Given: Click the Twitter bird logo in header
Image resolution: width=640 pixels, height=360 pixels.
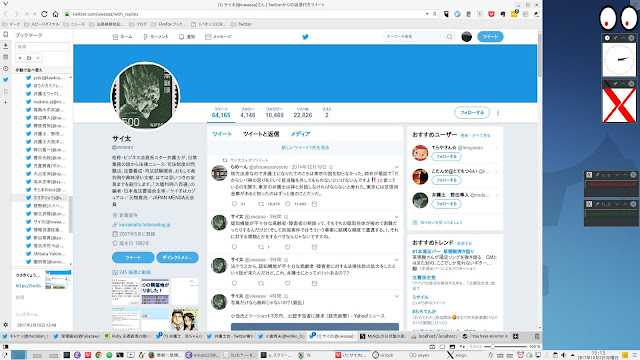Looking at the screenshot, I should point(305,37).
